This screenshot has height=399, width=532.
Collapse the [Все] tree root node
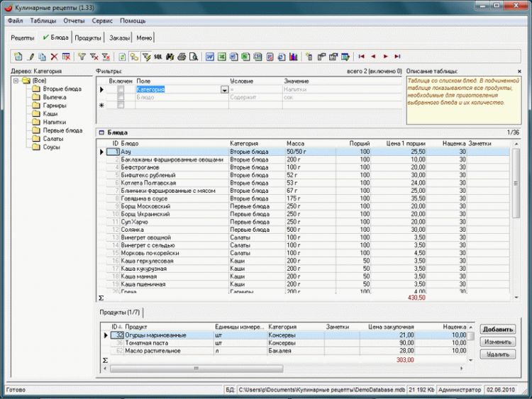(x=16, y=81)
